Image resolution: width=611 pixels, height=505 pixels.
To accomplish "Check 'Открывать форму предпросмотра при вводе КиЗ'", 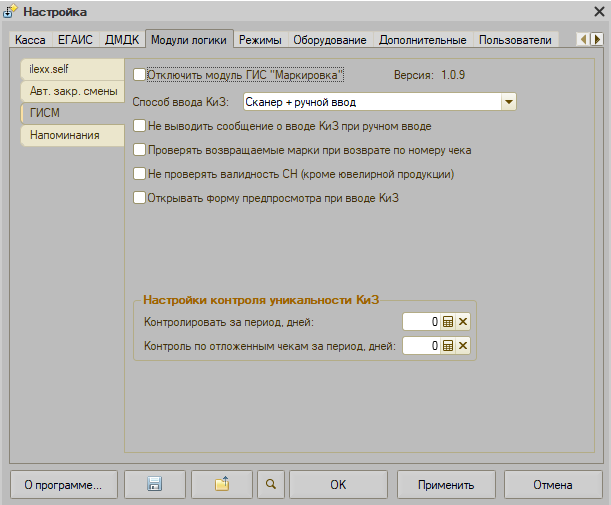I will tap(140, 198).
